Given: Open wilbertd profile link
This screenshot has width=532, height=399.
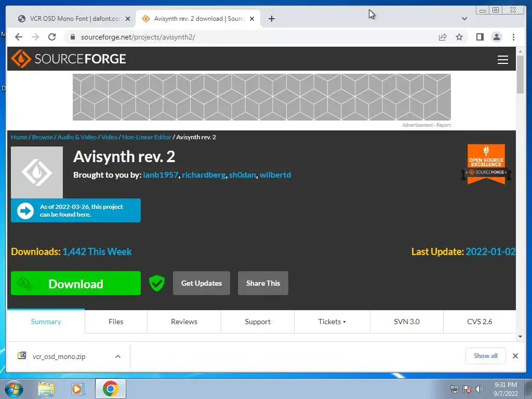Looking at the screenshot, I should tap(275, 175).
